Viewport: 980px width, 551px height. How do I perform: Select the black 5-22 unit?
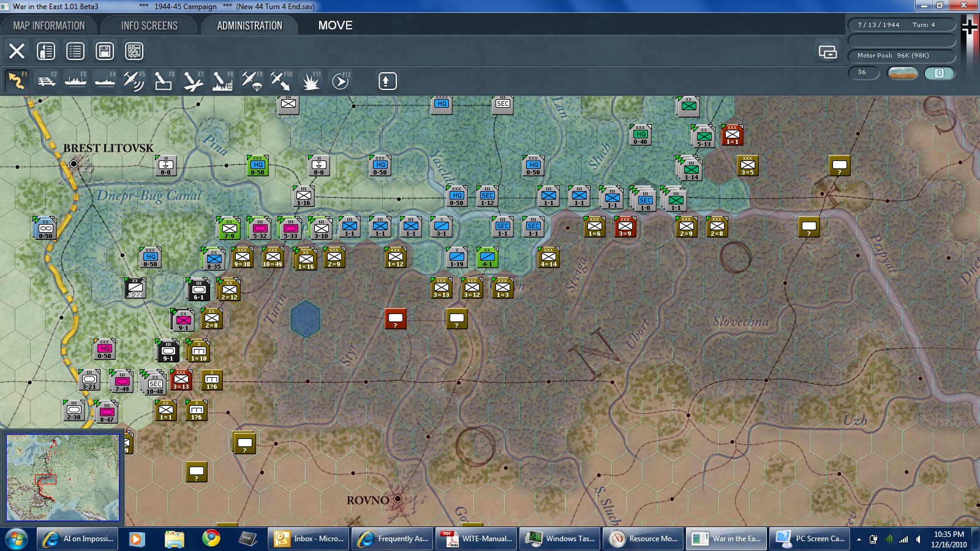[x=135, y=288]
